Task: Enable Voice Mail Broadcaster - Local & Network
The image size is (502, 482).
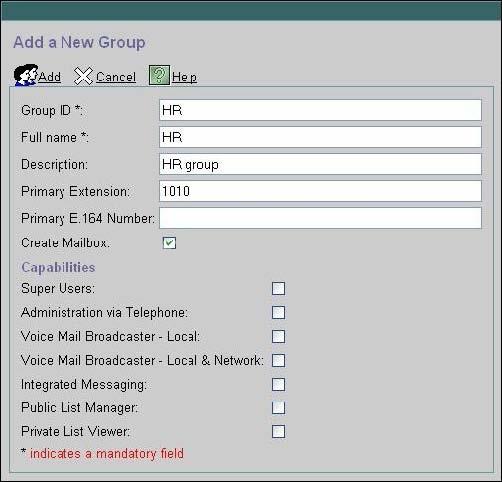Action: [278, 361]
